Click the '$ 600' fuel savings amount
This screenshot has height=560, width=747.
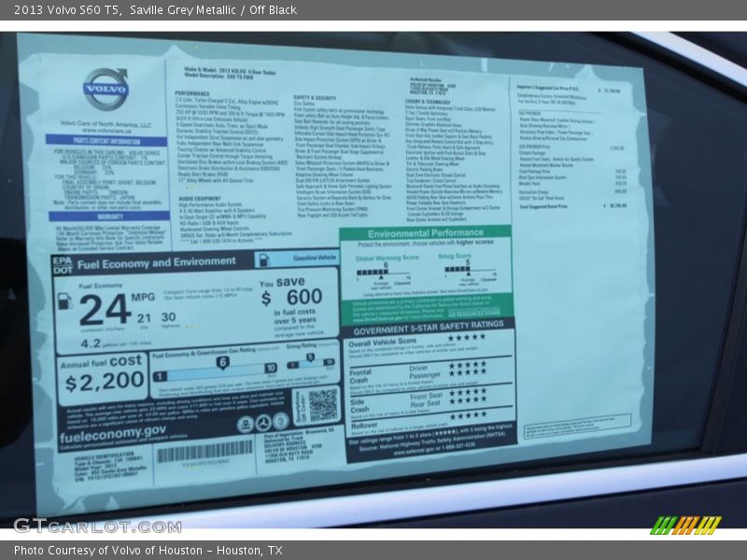click(292, 297)
